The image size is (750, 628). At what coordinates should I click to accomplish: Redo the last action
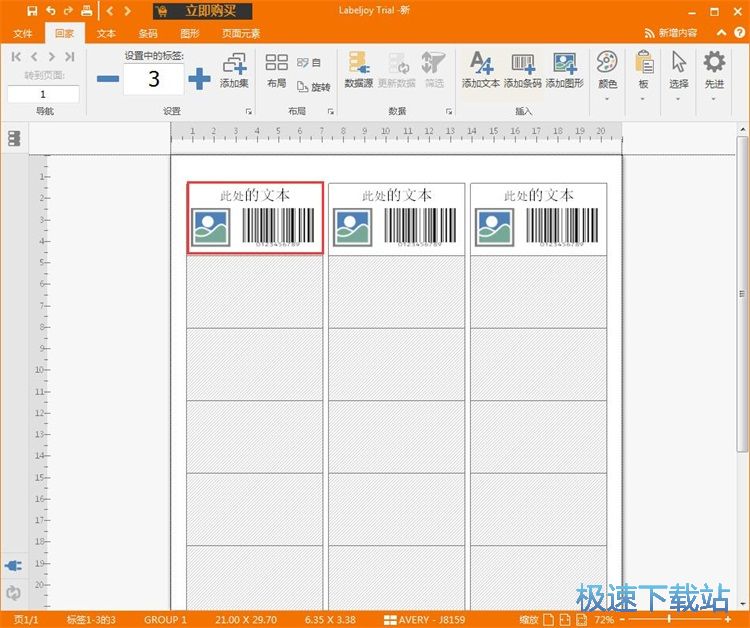tap(68, 11)
